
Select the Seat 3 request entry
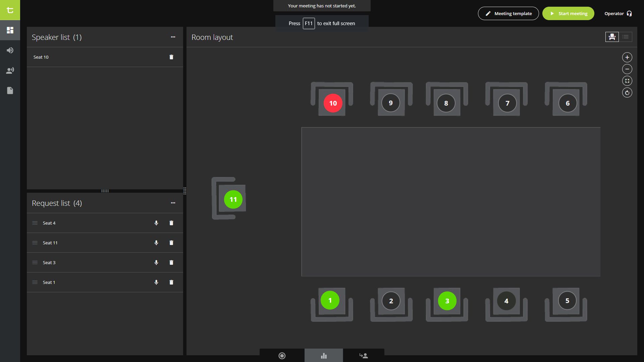[105, 262]
